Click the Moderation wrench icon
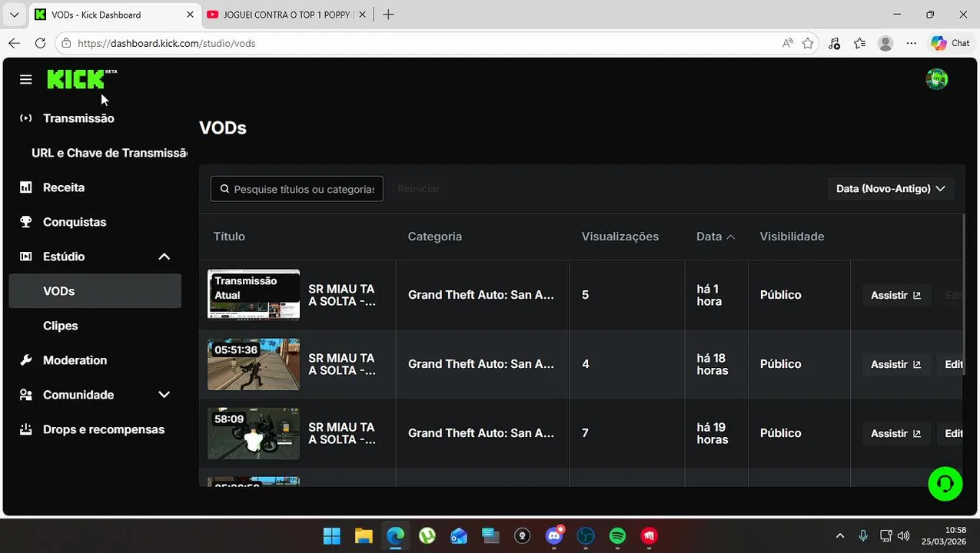Viewport: 980px width, 553px height. point(26,360)
